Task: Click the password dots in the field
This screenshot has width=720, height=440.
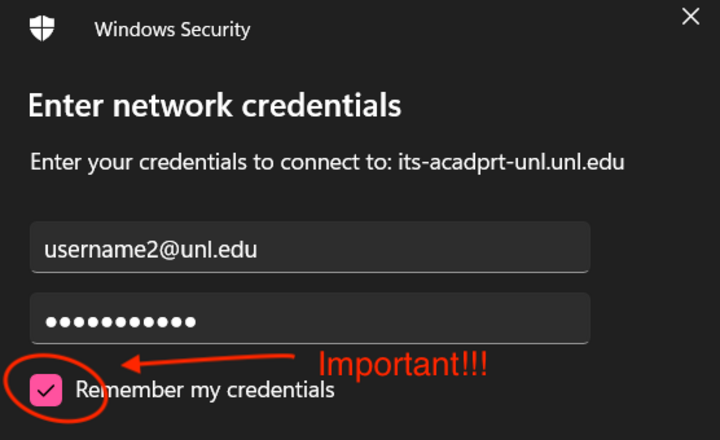Action: (121, 322)
